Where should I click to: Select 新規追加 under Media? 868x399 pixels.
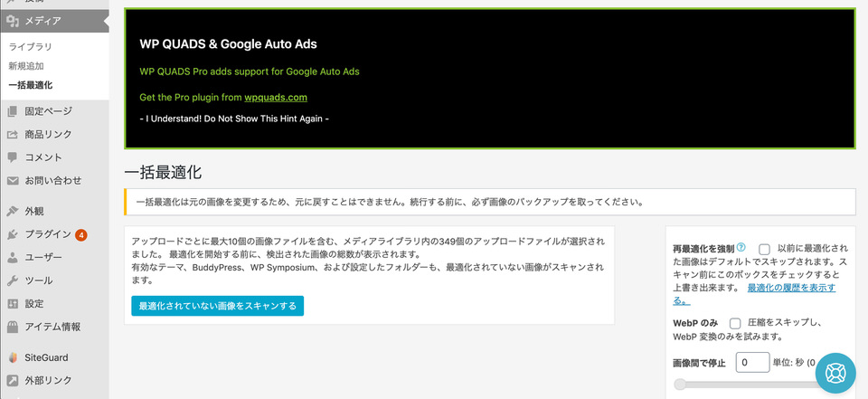[26, 66]
